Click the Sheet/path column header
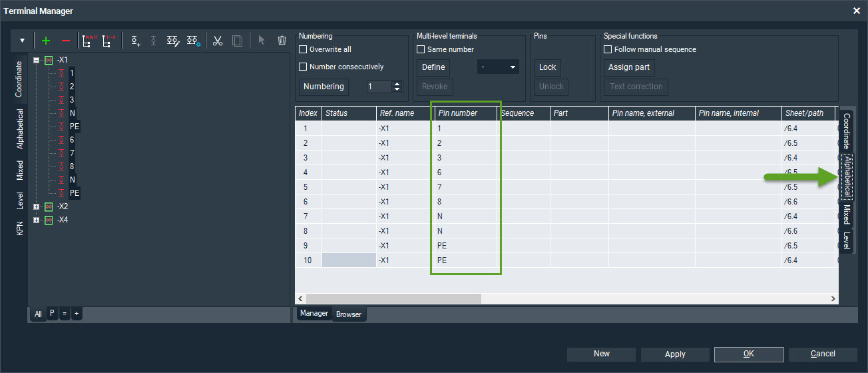The image size is (868, 373). tap(809, 113)
